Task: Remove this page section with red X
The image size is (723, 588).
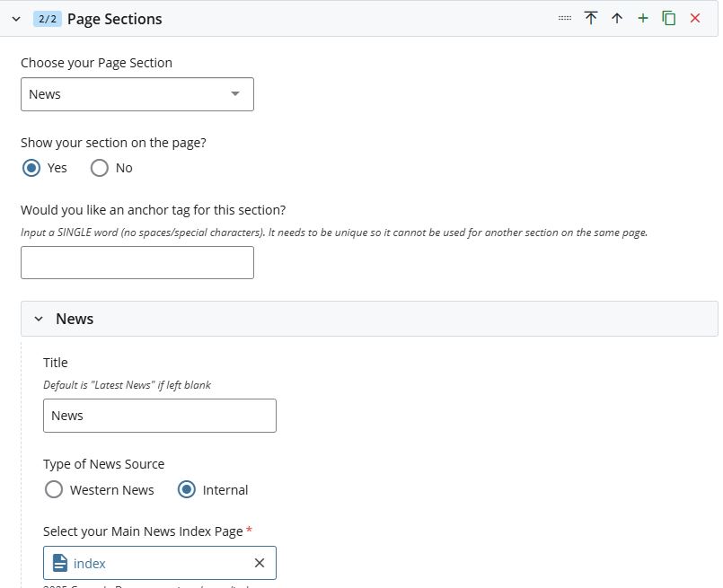Action: pos(695,18)
